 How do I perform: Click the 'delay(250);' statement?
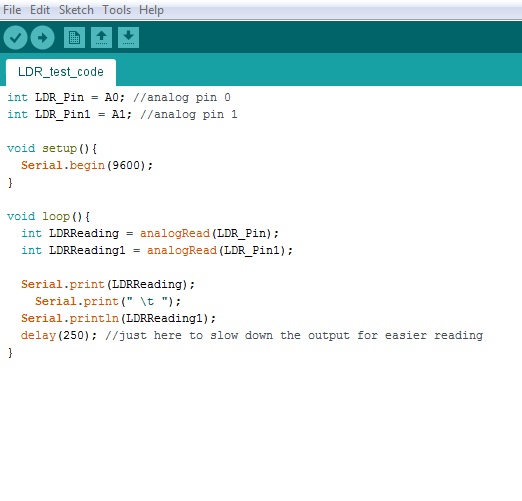(x=59, y=335)
